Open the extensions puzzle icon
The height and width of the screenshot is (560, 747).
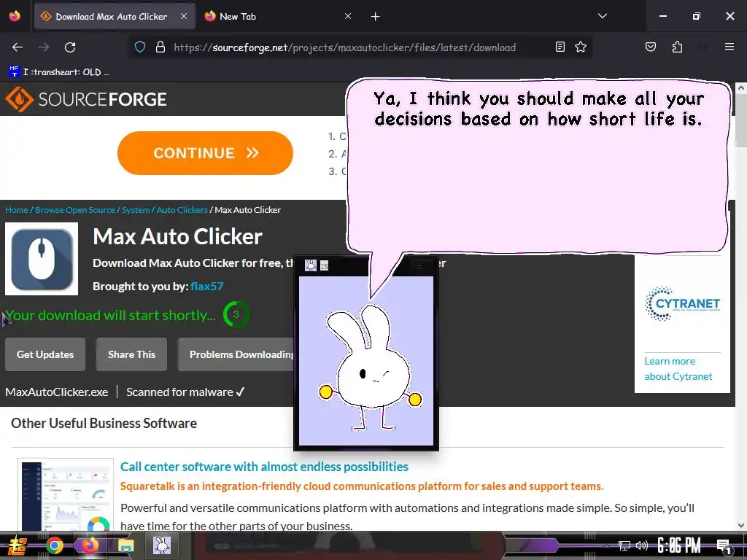pos(677,47)
